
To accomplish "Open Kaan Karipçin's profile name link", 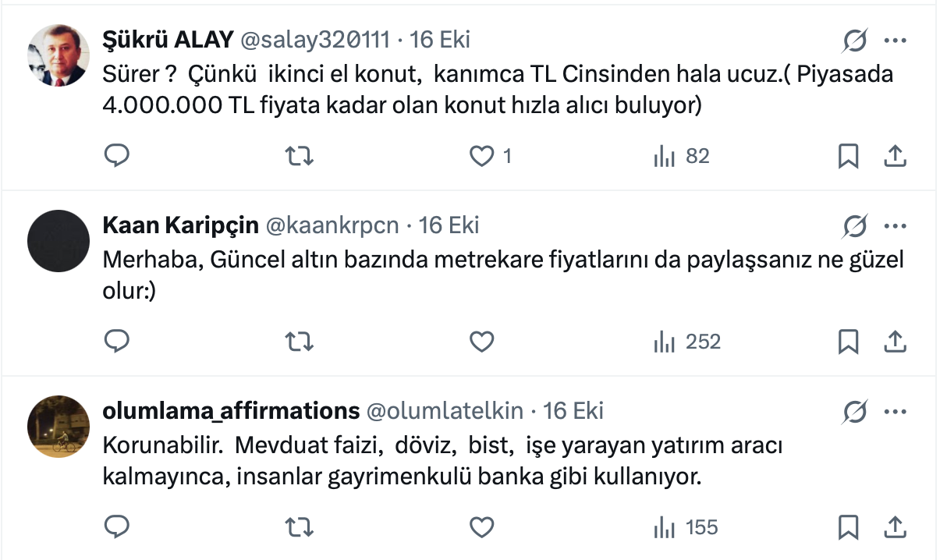I will 180,225.
